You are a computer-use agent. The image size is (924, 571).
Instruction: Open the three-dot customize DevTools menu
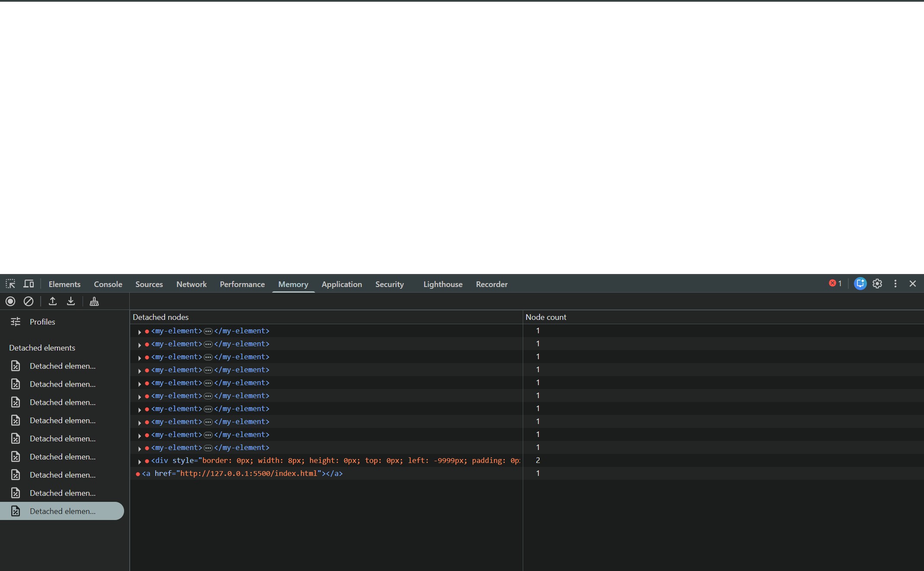pyautogui.click(x=895, y=284)
